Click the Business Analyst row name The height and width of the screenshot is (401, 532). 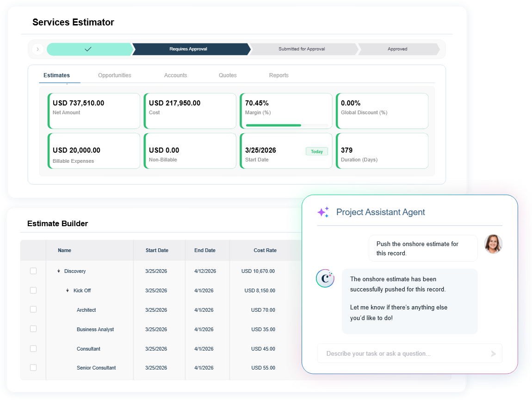pos(95,329)
